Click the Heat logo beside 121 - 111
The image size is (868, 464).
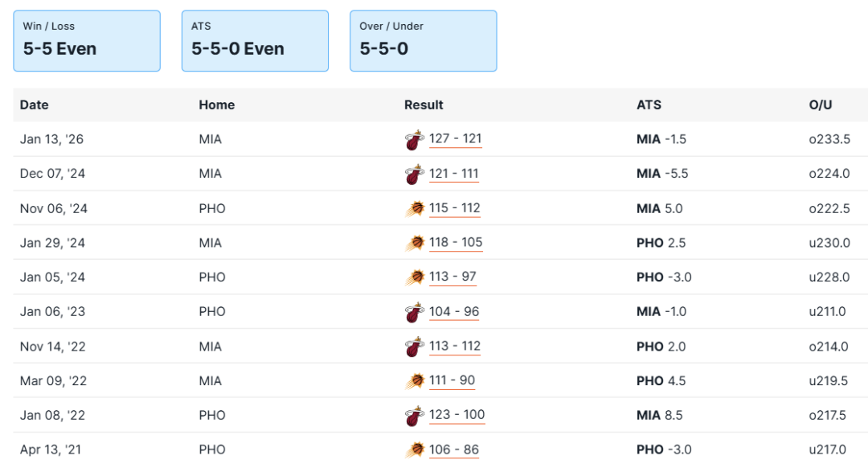tap(414, 175)
